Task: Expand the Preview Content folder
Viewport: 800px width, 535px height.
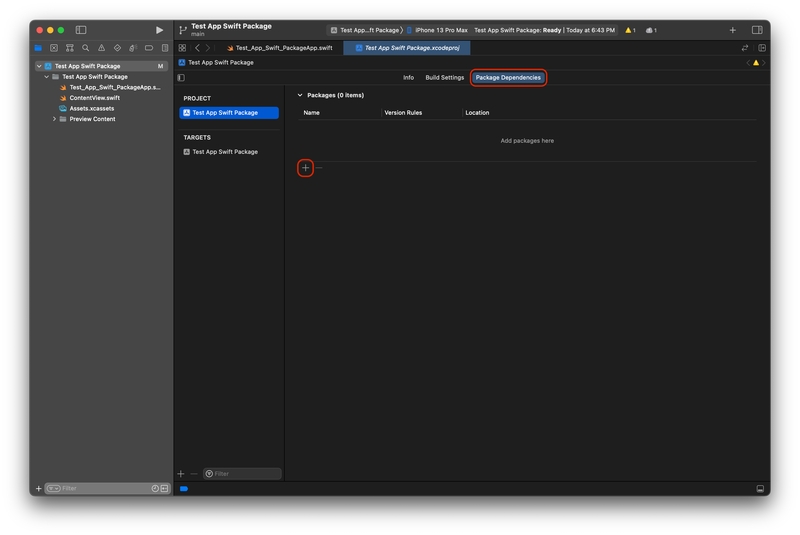Action: (54, 119)
